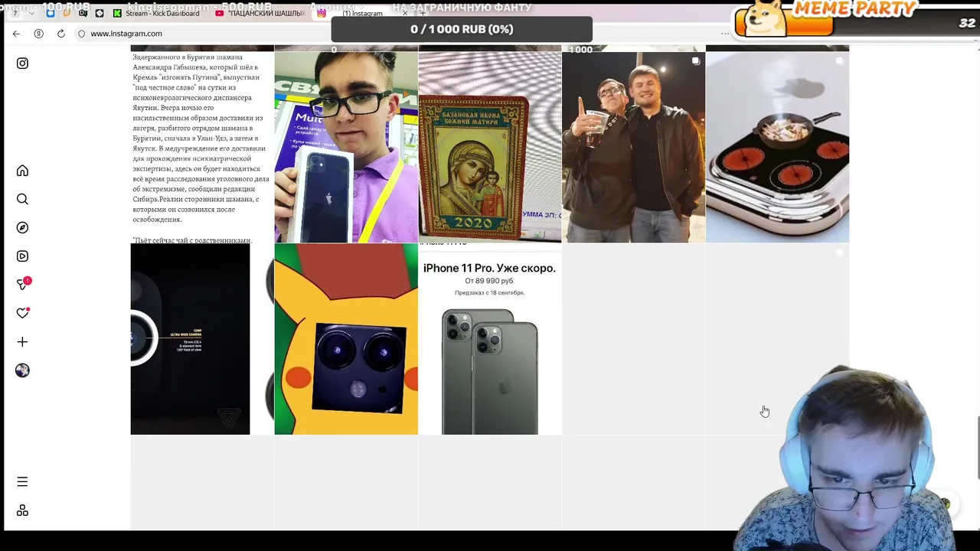Open the Pikachu iPhone camera meme post
This screenshot has width=980, height=551.
pyautogui.click(x=346, y=339)
